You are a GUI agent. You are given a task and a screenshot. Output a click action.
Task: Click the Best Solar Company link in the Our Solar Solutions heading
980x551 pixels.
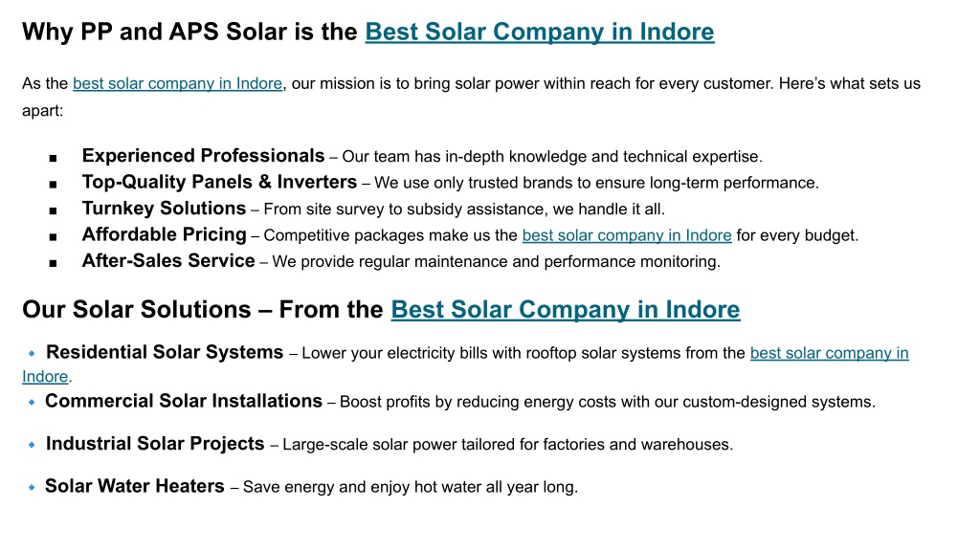point(566,310)
